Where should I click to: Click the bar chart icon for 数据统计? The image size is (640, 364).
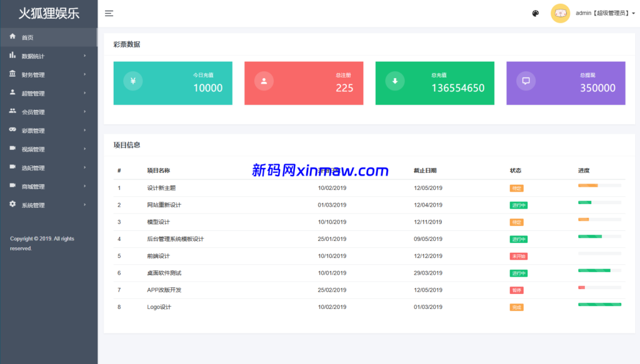pos(12,55)
